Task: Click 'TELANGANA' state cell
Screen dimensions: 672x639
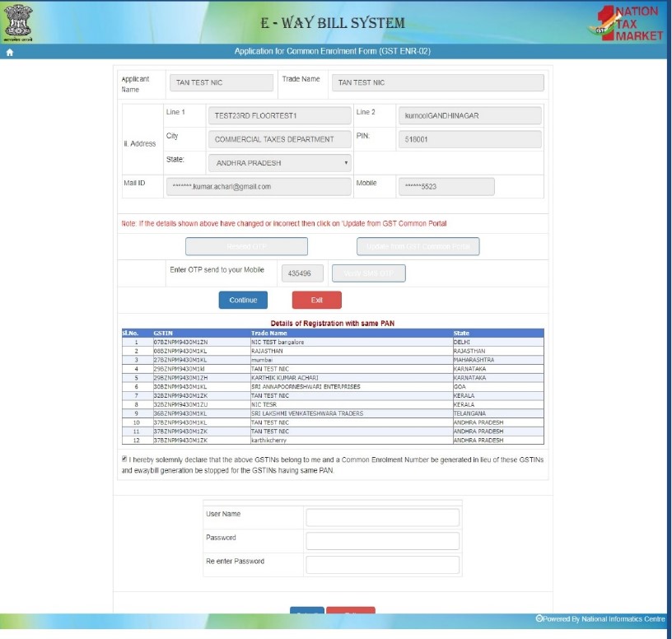Action: coord(469,413)
